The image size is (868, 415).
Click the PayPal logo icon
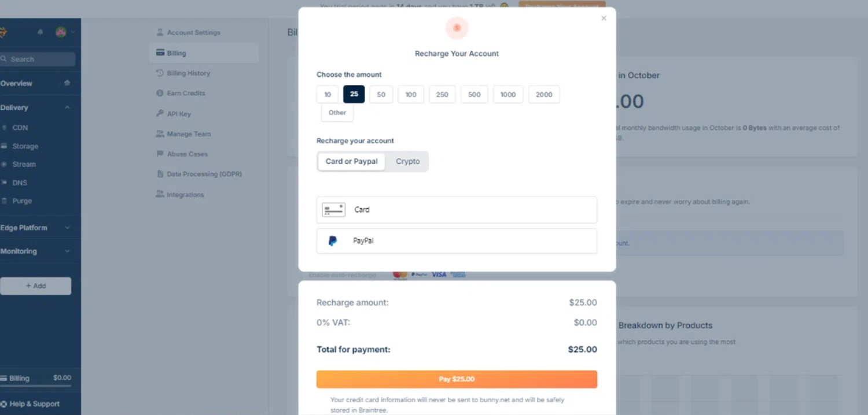(333, 241)
